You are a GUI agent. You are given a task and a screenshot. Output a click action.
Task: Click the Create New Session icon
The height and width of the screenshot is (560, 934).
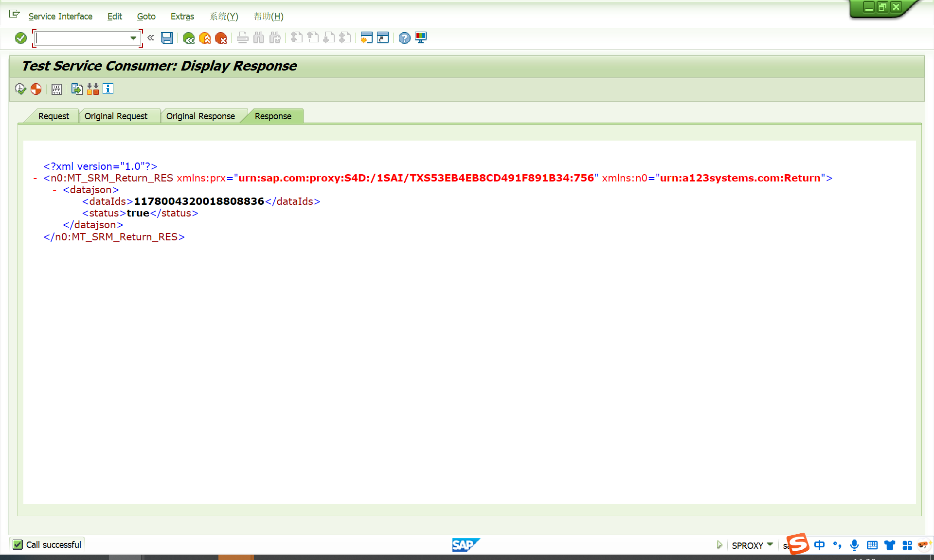367,38
